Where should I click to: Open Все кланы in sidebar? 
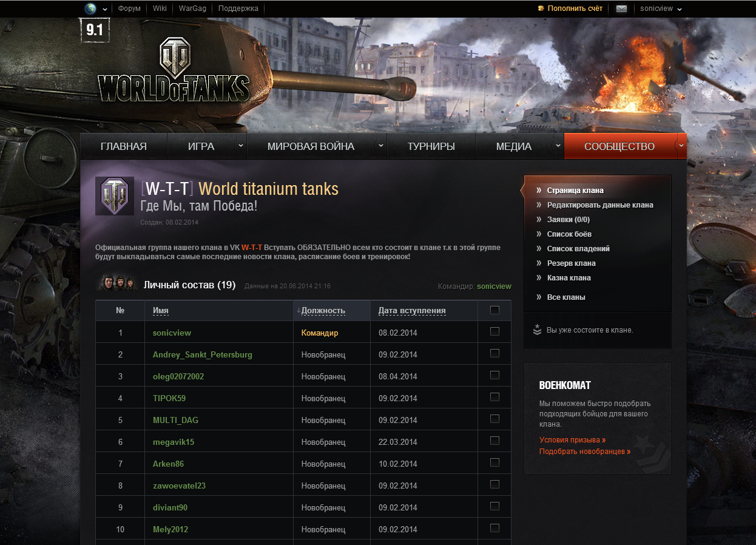[x=566, y=297]
